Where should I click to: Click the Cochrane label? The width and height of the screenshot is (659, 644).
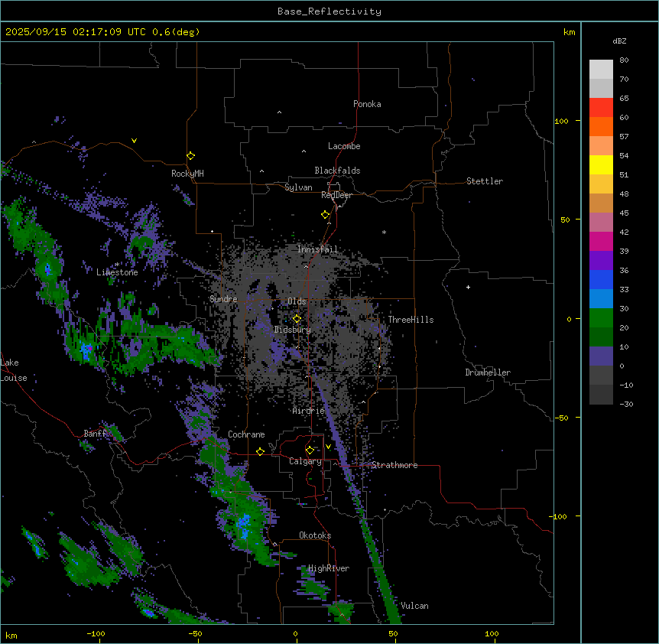tap(246, 434)
